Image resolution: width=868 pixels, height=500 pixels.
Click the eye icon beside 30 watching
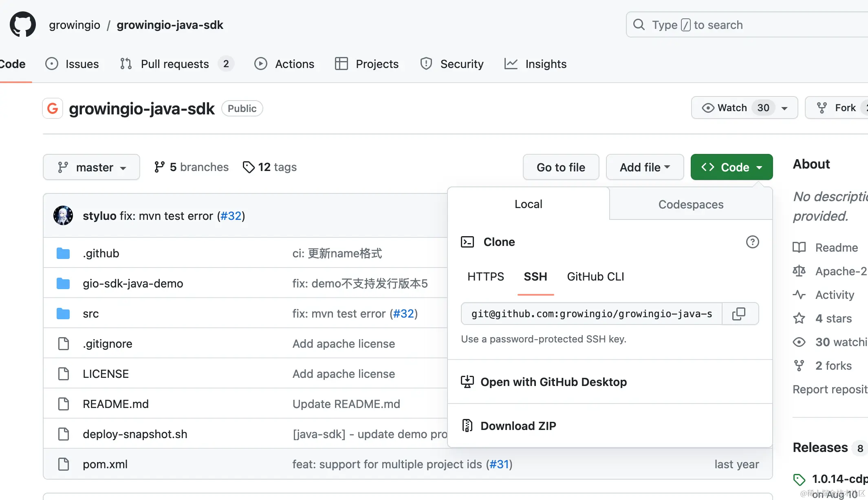[799, 342]
